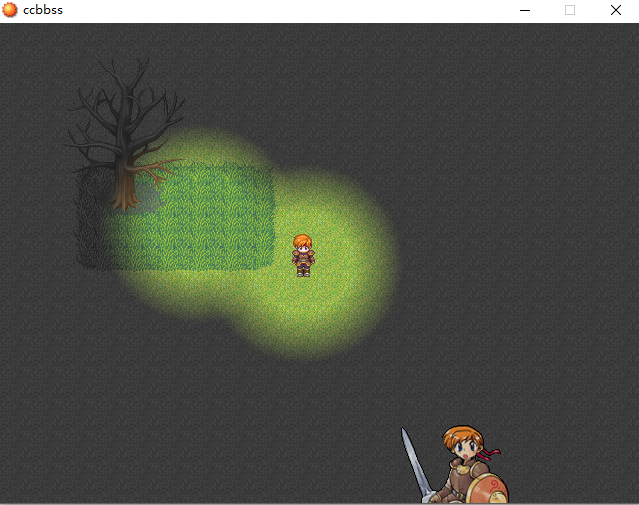Viewport: 639px width, 505px height.
Task: Click the ccbbss orange sun app icon
Action: pyautogui.click(x=10, y=10)
